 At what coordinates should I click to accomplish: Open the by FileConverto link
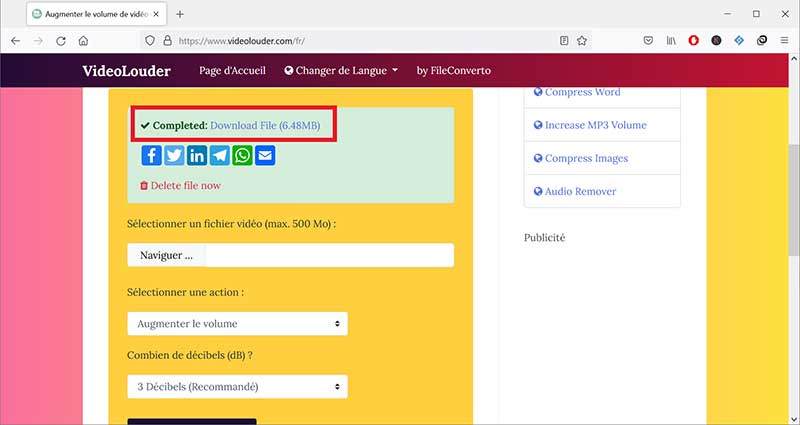(x=454, y=70)
